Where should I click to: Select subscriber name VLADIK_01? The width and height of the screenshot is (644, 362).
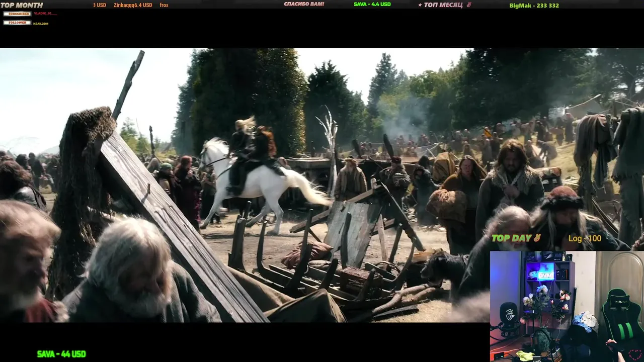[45, 14]
